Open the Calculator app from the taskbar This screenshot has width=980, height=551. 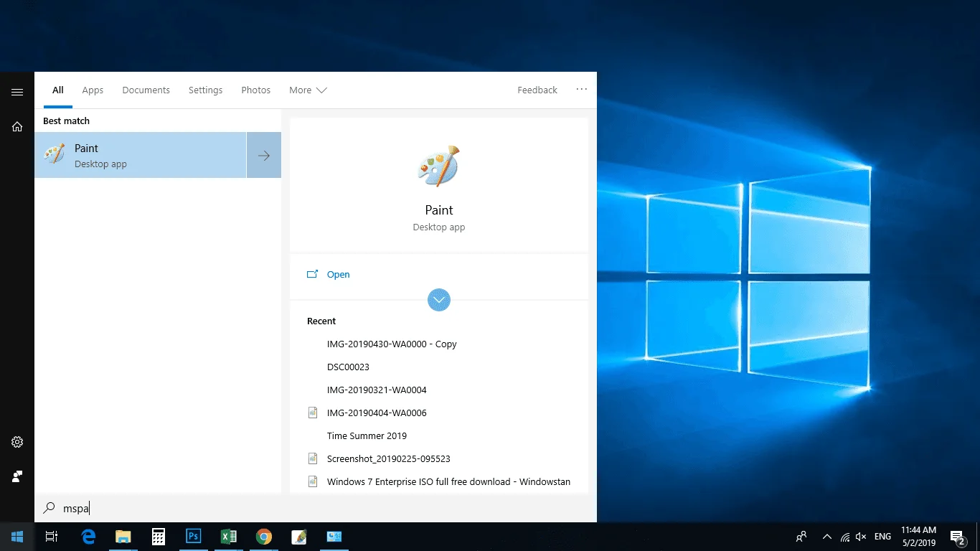pyautogui.click(x=158, y=536)
